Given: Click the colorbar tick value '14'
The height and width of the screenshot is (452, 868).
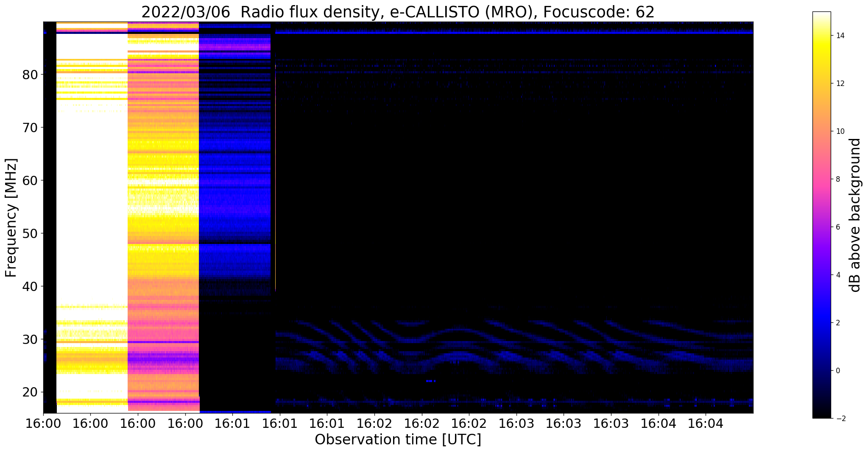Looking at the screenshot, I should [x=840, y=36].
